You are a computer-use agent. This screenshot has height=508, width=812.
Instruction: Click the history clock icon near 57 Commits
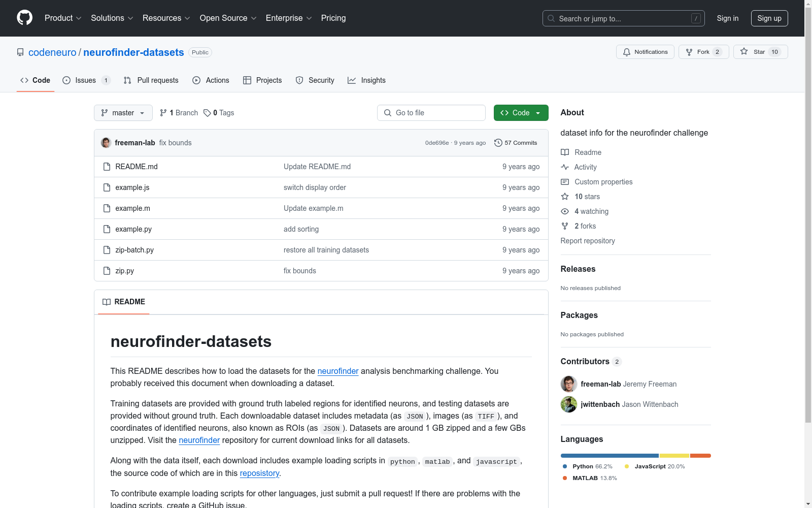(x=498, y=143)
